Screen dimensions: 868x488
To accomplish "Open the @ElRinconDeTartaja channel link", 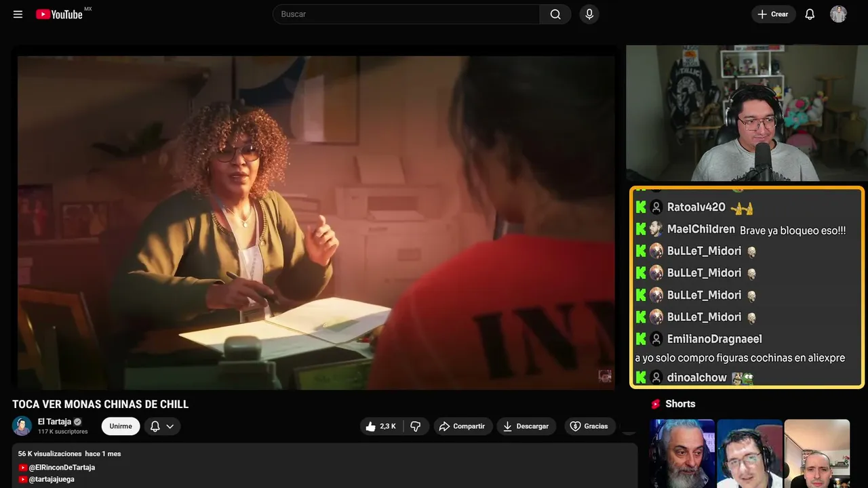I will [62, 468].
